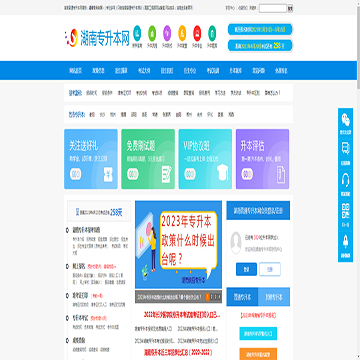The height and width of the screenshot is (360, 360).
Task: Open the 网上报名 heading in left list
Action: tap(79, 266)
